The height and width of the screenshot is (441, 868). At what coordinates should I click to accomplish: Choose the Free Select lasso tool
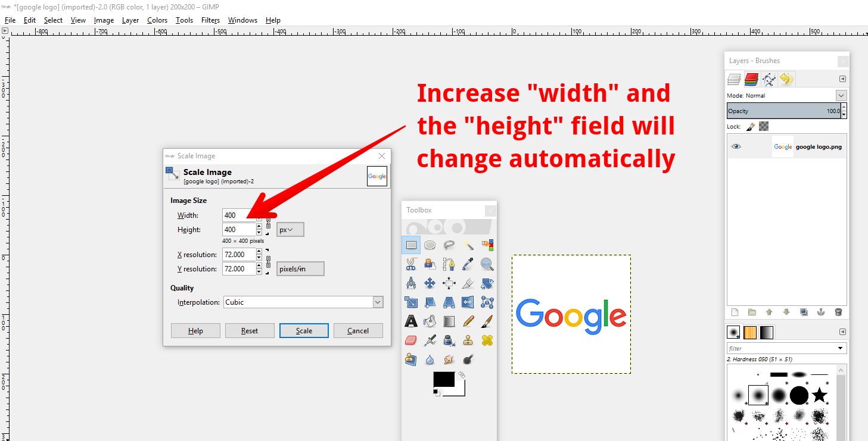pos(449,245)
